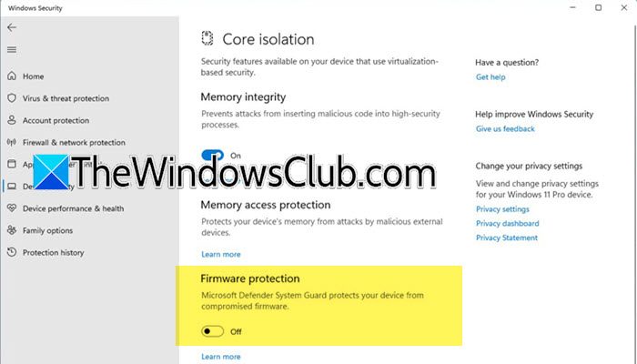The image size is (637, 364).
Task: Turn off the Memory integrity toggle
Action: [212, 156]
